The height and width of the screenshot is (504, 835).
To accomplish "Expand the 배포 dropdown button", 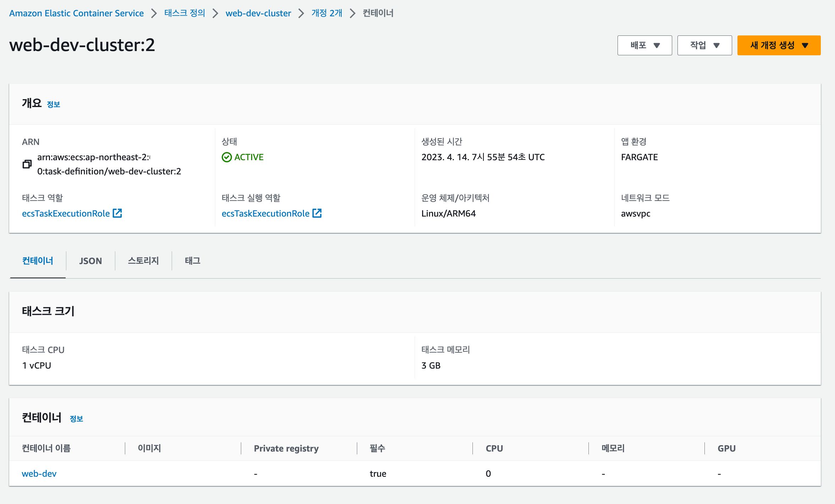I will [645, 45].
